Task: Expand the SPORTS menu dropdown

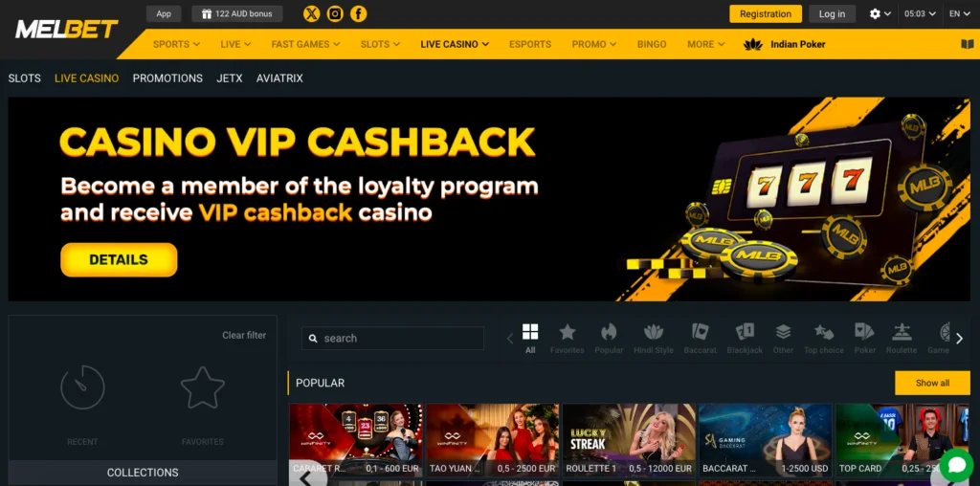Action: [176, 44]
